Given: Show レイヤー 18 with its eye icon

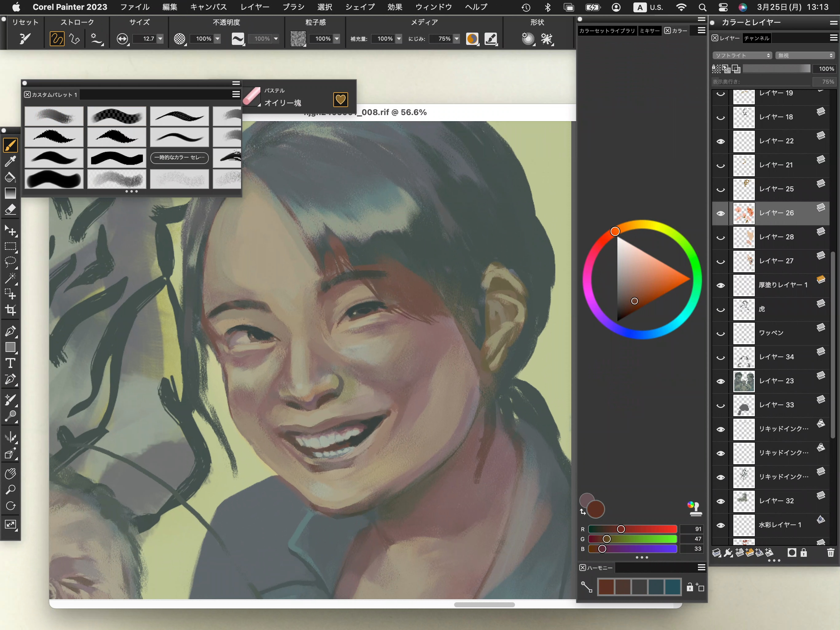Looking at the screenshot, I should pyautogui.click(x=720, y=118).
